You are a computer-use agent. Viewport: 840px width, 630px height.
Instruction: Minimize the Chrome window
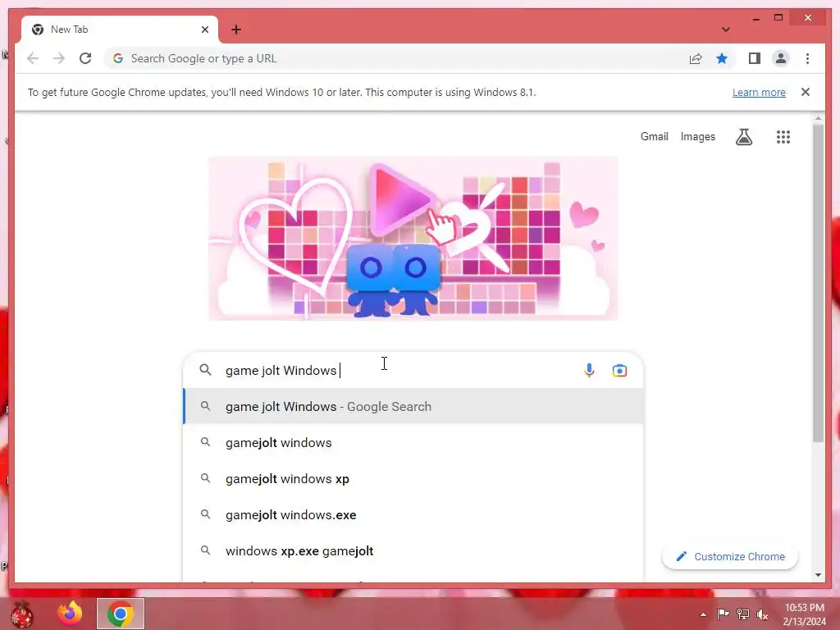click(x=756, y=18)
